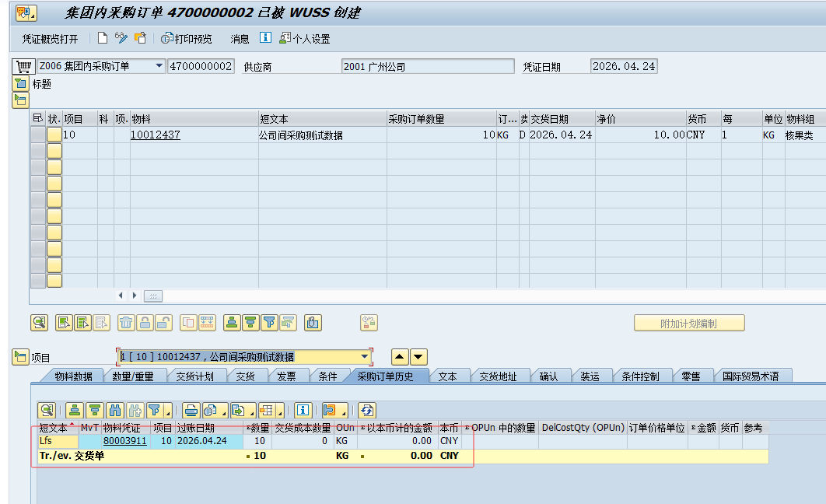Open the 打印预览 print preview
Screen dimensions: 826x504
186,39
